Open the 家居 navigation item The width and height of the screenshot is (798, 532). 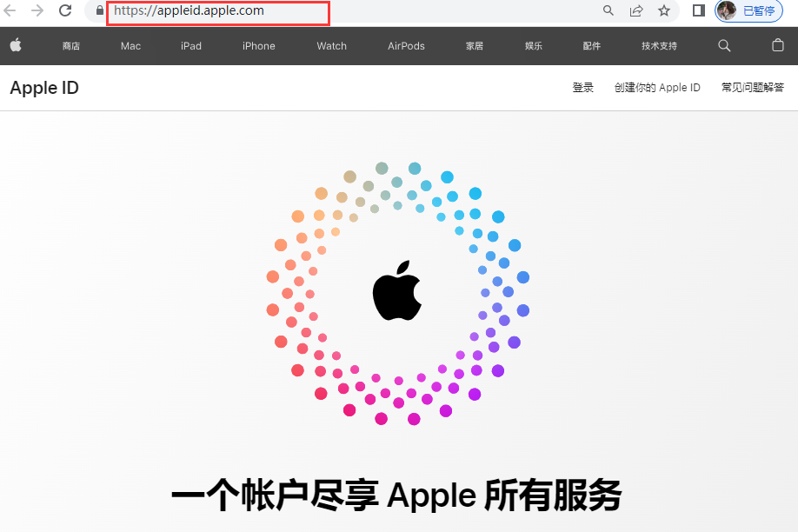(x=475, y=46)
